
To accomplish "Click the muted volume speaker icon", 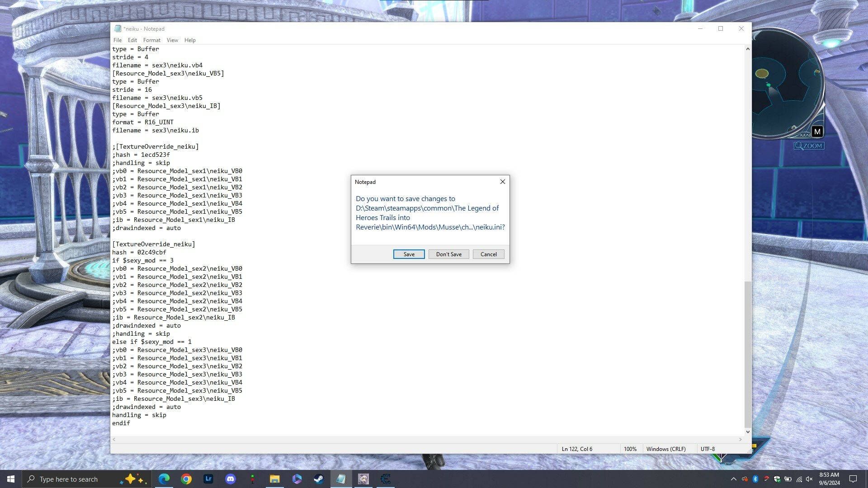I will [810, 479].
